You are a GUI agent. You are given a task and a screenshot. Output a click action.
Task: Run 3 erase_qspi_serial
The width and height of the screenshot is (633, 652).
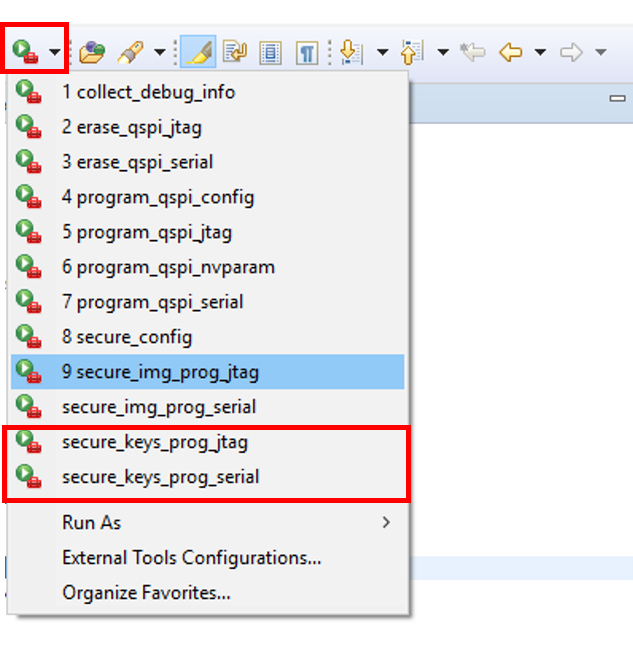[208, 162]
